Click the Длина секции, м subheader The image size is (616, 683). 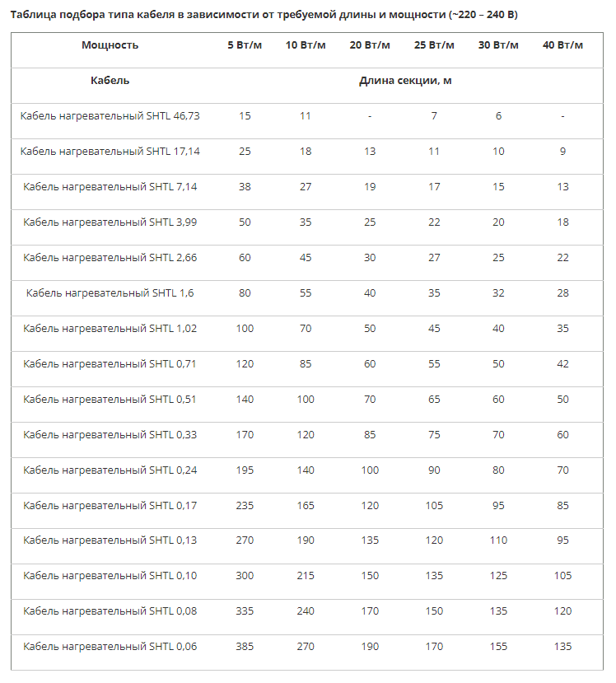(x=405, y=81)
